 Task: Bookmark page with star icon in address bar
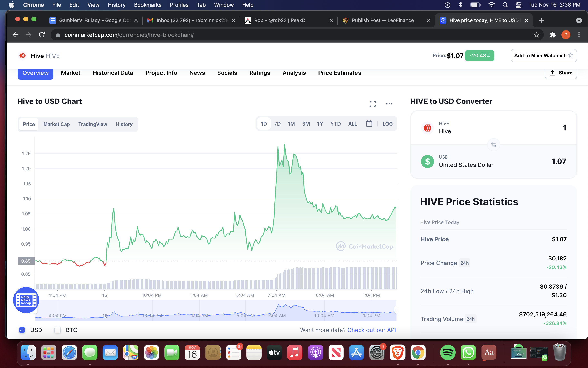pyautogui.click(x=537, y=35)
